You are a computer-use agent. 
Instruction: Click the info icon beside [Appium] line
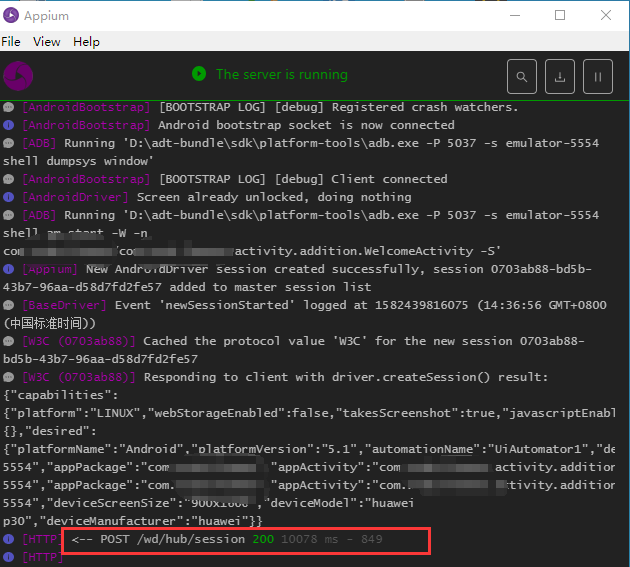pos(8,269)
